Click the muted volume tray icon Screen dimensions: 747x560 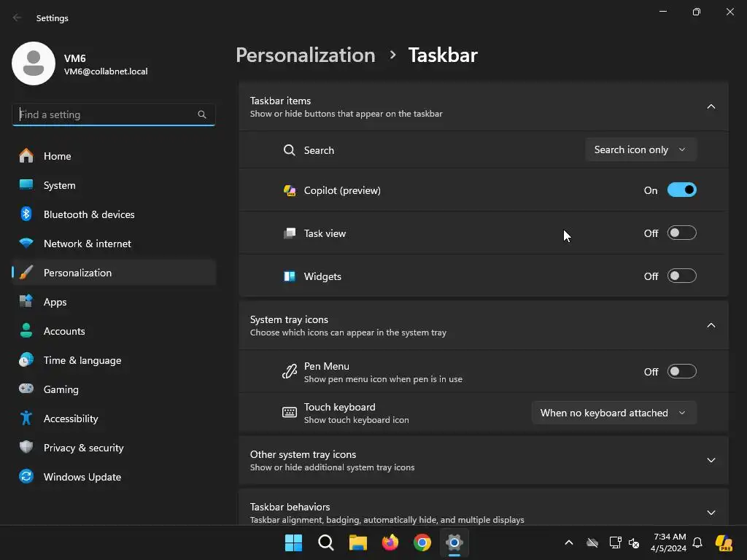coord(634,542)
